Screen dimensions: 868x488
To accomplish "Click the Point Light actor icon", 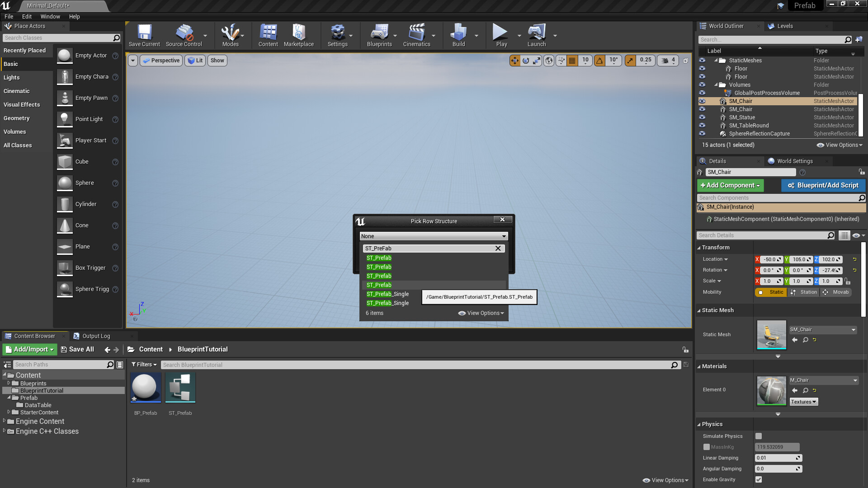I will pyautogui.click(x=65, y=119).
